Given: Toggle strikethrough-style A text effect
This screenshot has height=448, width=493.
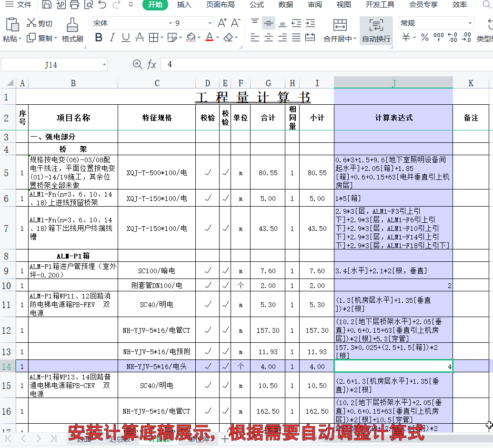Looking at the screenshot, I should (x=140, y=38).
